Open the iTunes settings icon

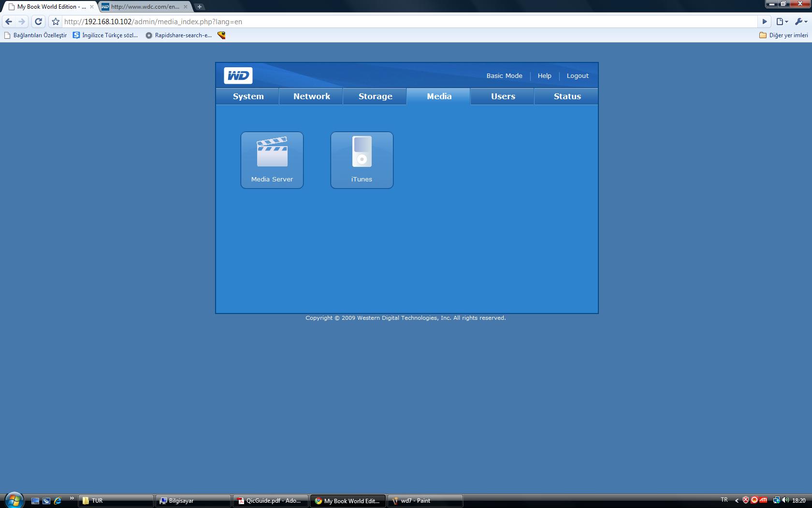(x=362, y=160)
